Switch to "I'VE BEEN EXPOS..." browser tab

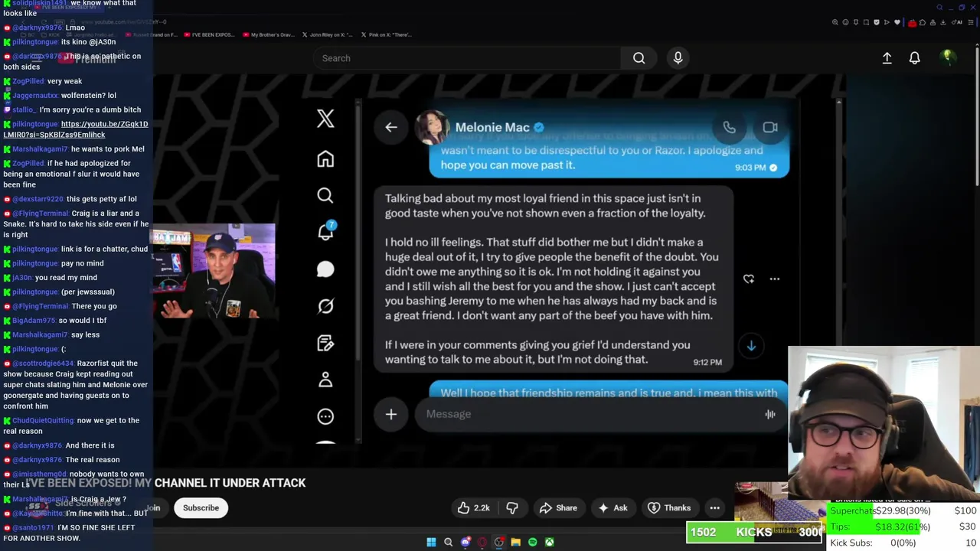click(x=209, y=34)
